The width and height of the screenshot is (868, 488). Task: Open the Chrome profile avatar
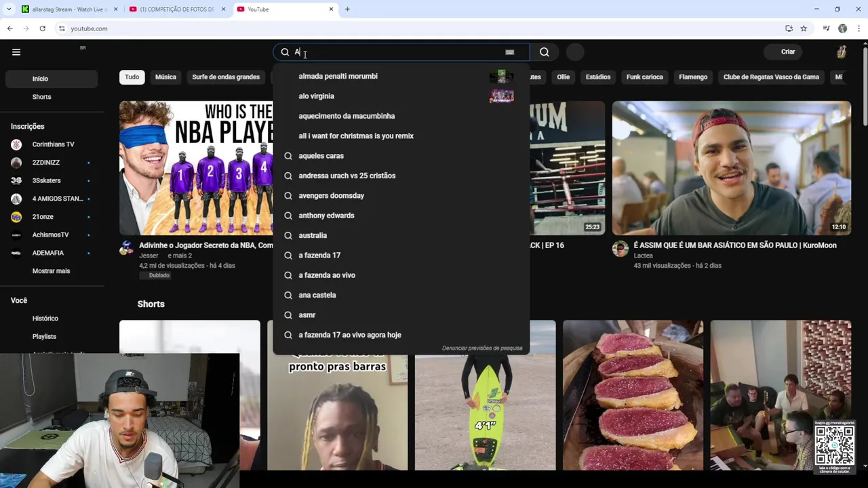click(x=842, y=28)
